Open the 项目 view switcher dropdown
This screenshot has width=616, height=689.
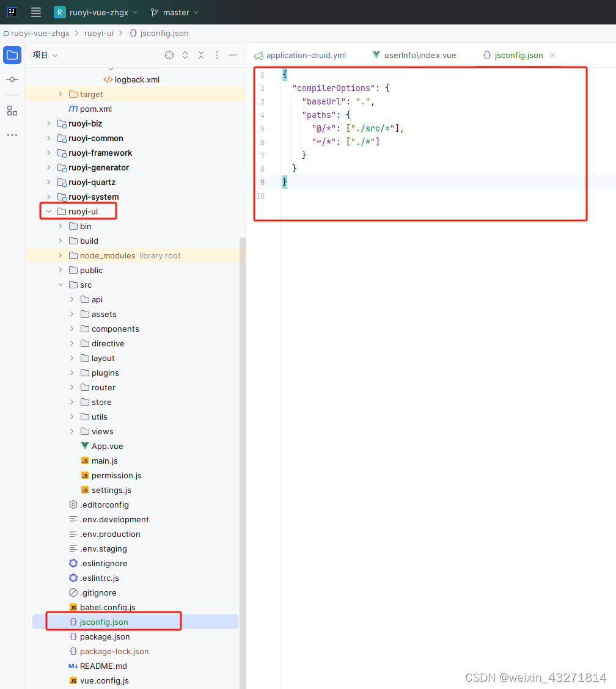click(x=43, y=54)
